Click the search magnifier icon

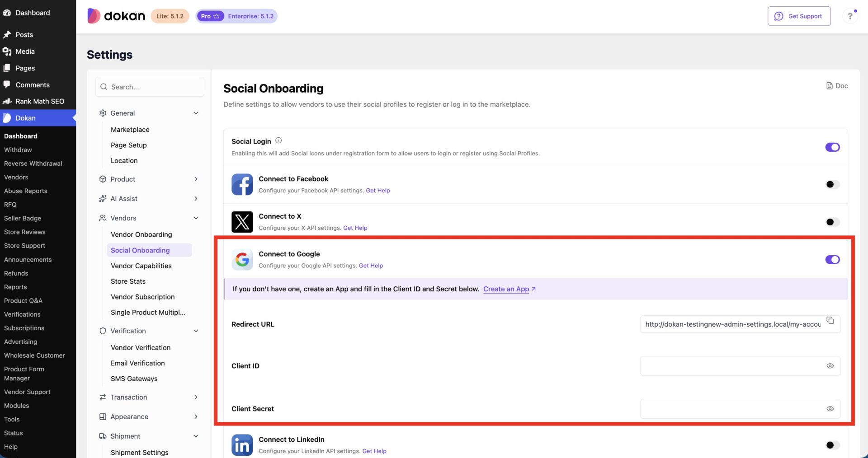[104, 87]
